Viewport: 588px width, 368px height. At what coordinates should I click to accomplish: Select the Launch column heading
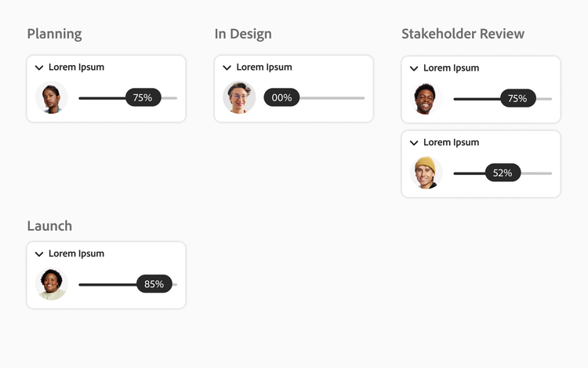pyautogui.click(x=49, y=226)
